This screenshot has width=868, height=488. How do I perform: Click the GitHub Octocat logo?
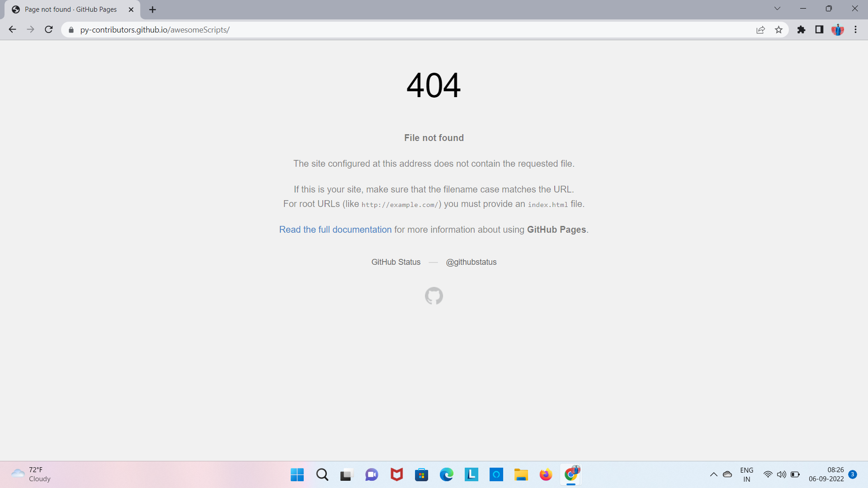(x=434, y=296)
